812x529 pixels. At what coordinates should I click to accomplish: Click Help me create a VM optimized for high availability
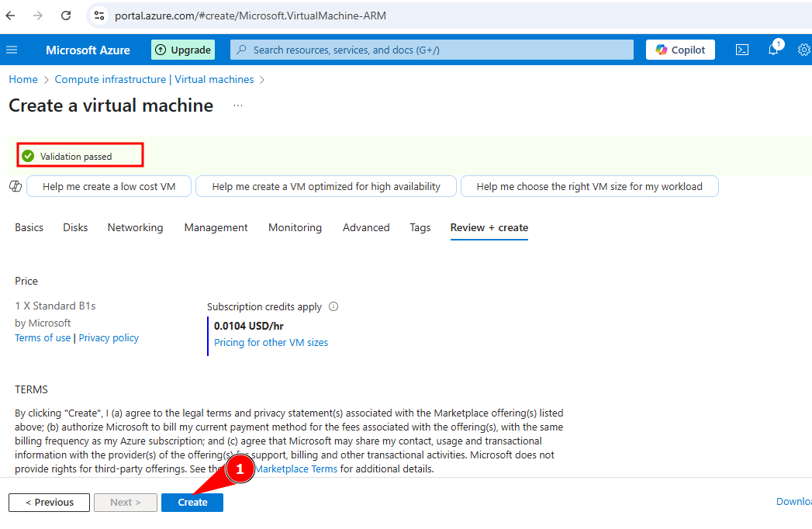[326, 186]
